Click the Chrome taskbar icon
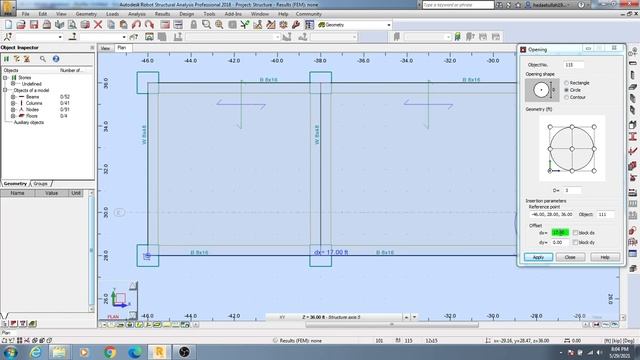The image size is (640, 360). pos(109,352)
